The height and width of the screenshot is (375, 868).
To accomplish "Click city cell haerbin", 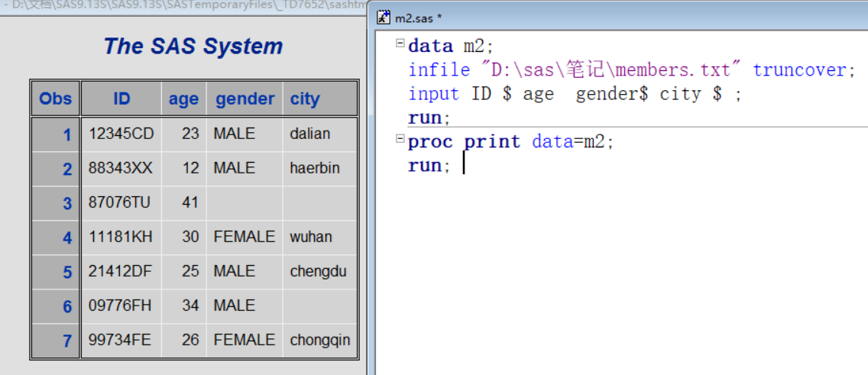I will 320,168.
